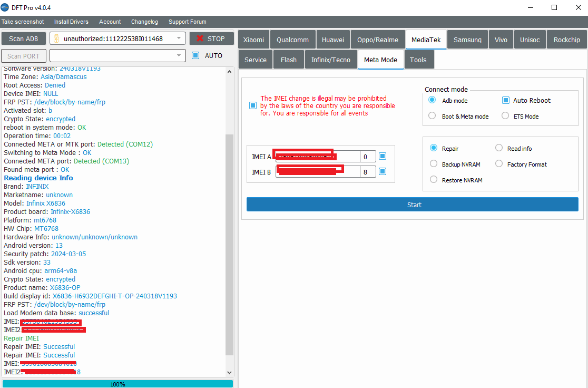This screenshot has height=388, width=588.
Task: Click the log scrollbar up arrow
Action: (x=229, y=71)
